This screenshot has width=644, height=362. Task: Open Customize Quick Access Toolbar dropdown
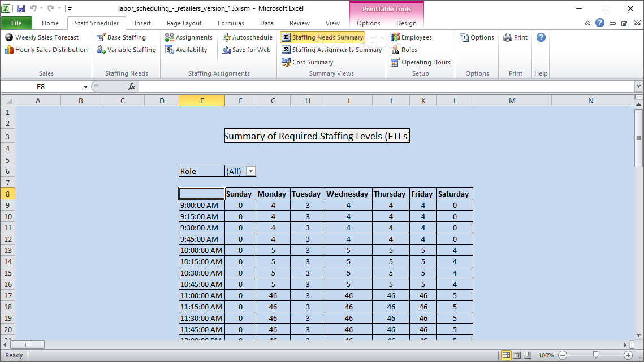click(70, 8)
